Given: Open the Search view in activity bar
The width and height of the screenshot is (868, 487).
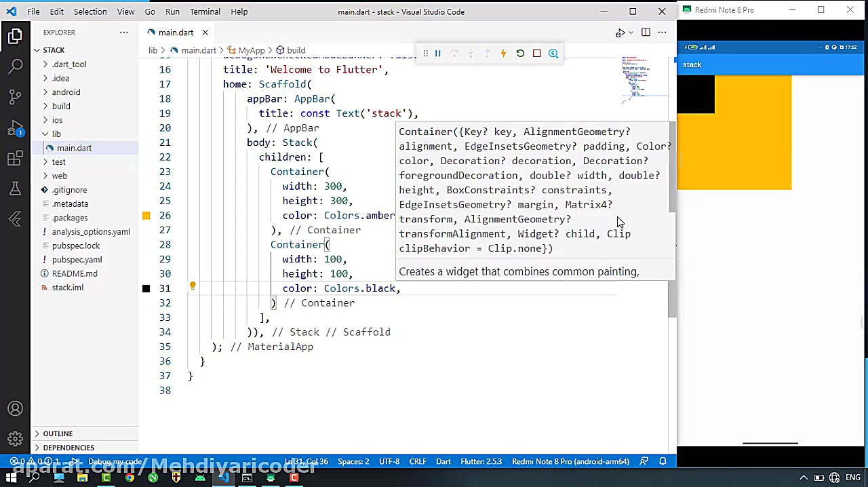Looking at the screenshot, I should (15, 66).
